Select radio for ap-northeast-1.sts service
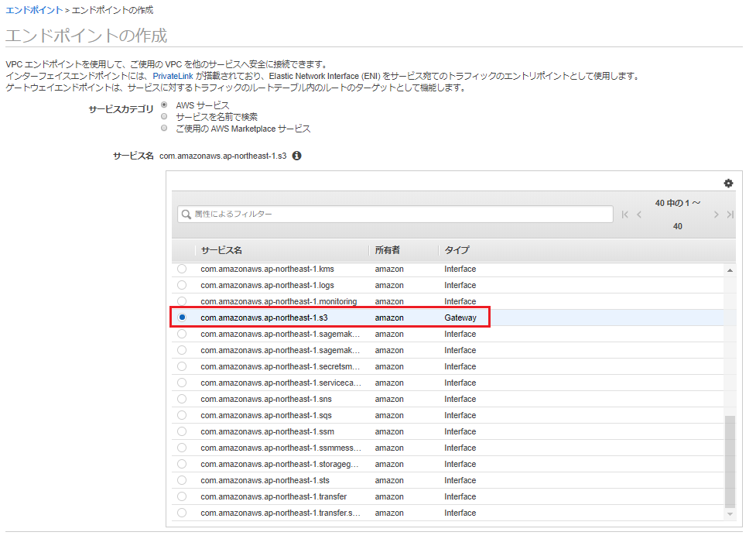 [182, 480]
